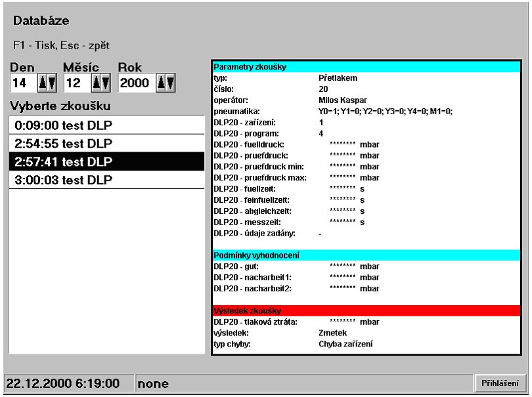Image resolution: width=532 pixels, height=397 pixels.
Task: Focus the Rok field showing 2000
Action: point(136,83)
